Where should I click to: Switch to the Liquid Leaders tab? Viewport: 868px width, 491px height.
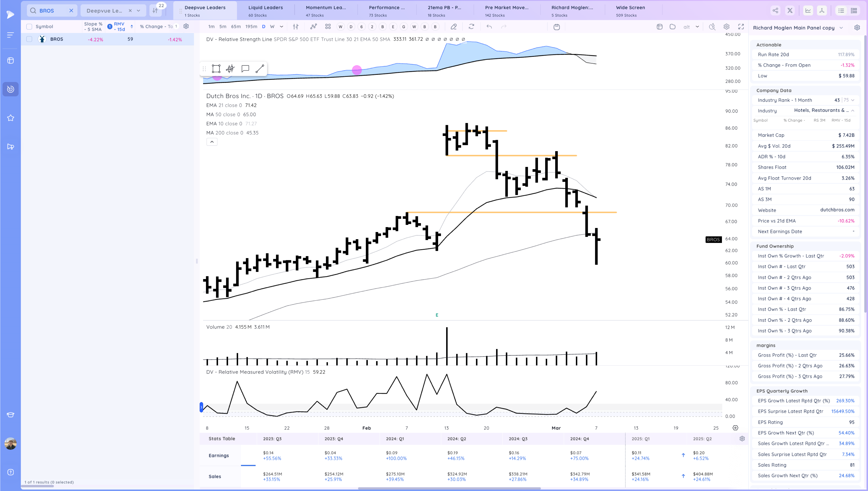265,11
